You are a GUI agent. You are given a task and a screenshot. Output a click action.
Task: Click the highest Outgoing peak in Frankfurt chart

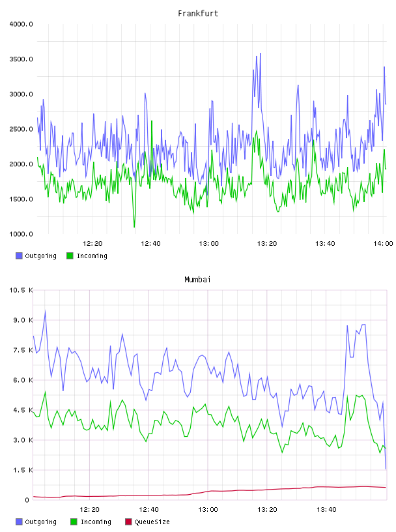(x=261, y=53)
